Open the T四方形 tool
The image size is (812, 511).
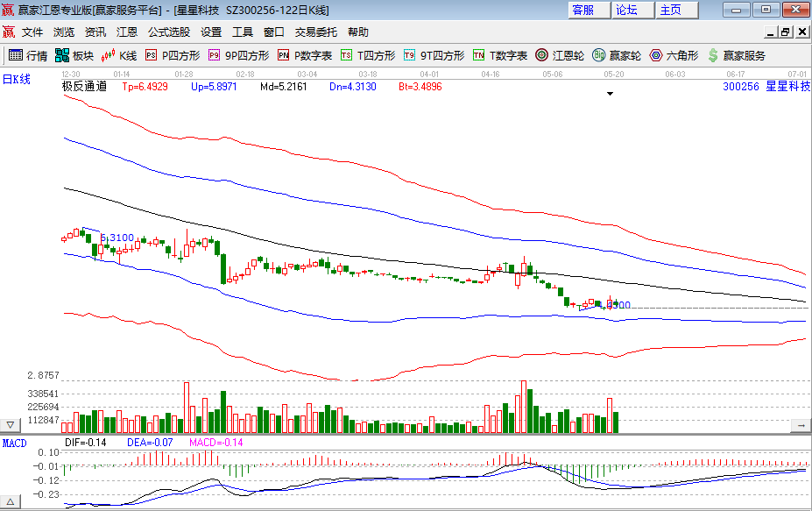(368, 55)
